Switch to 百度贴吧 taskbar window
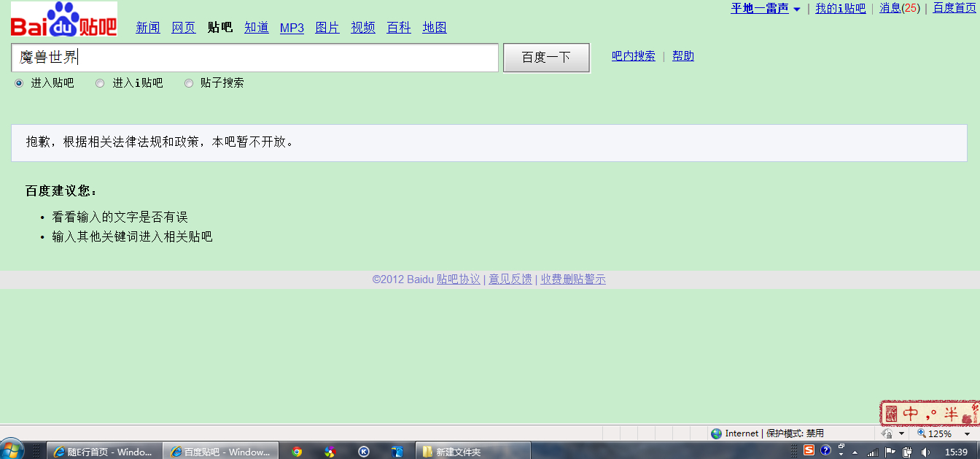 pos(220,452)
